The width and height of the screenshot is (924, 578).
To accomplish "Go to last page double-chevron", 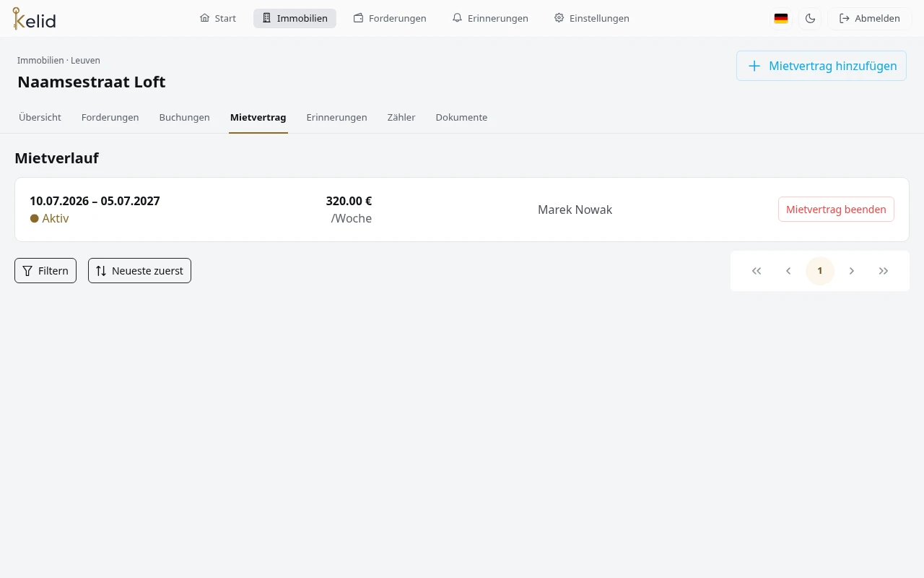I will [884, 271].
